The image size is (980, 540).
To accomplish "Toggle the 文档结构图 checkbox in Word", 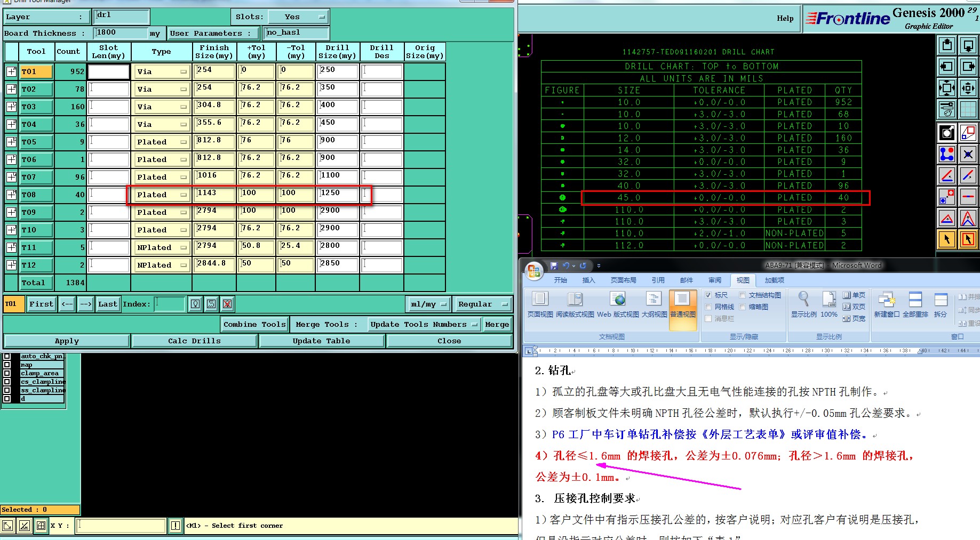I will point(743,295).
